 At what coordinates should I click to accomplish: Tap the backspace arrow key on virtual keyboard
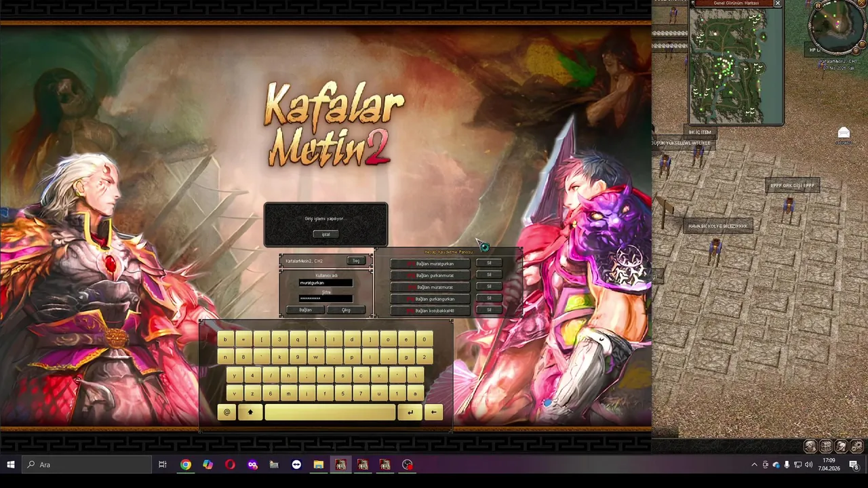pyautogui.click(x=433, y=412)
